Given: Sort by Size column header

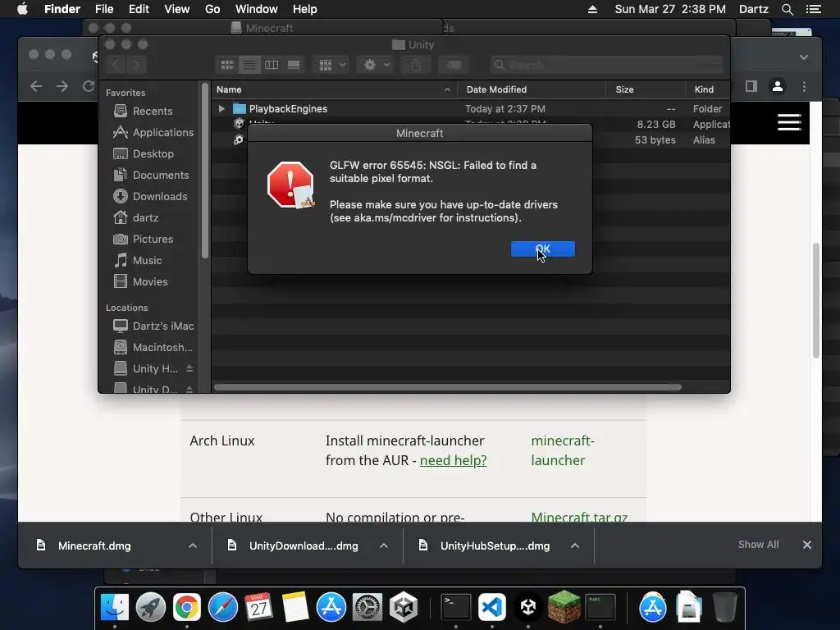Looking at the screenshot, I should click(x=646, y=89).
